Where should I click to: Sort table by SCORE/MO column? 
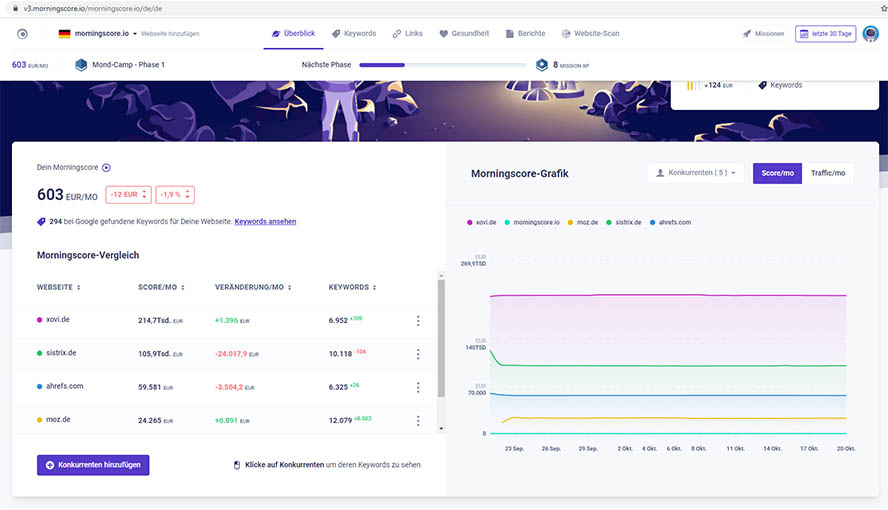161,288
